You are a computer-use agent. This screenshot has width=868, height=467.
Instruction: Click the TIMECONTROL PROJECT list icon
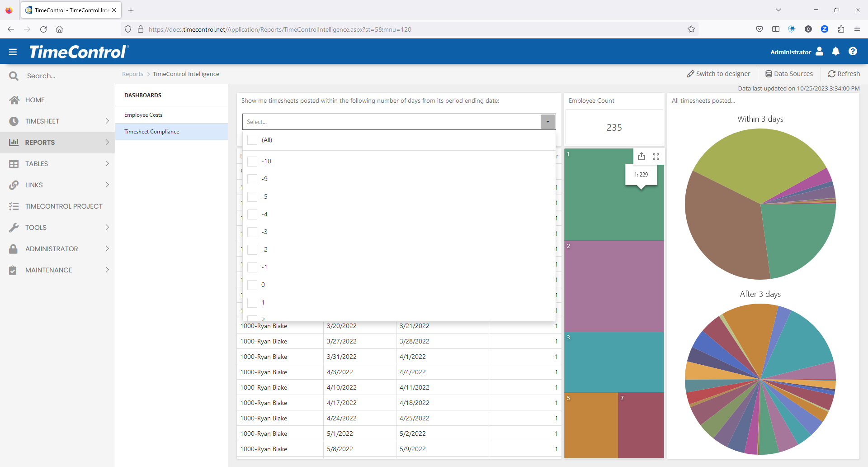click(14, 206)
